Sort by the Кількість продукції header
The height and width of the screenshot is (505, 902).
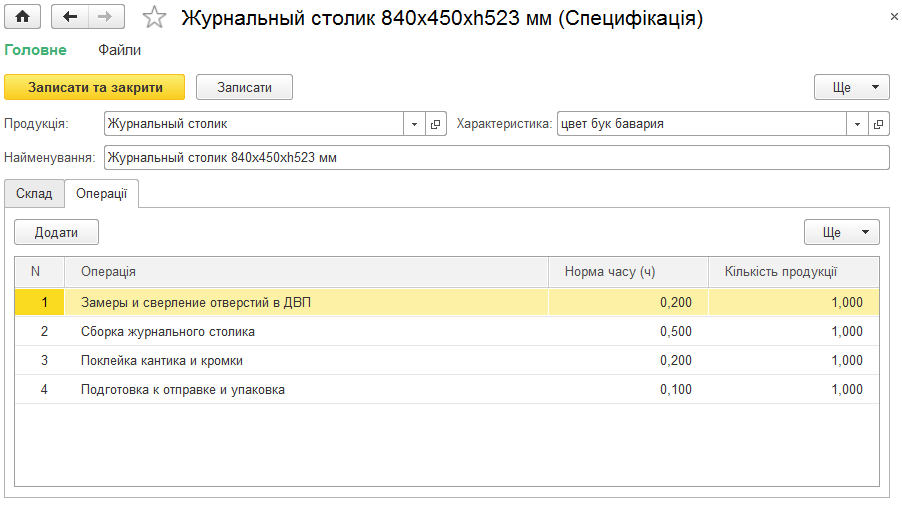tap(794, 272)
